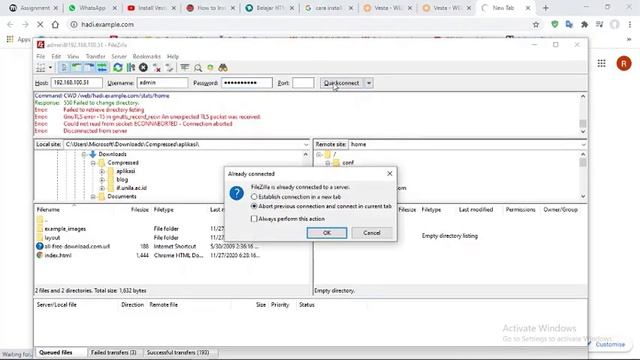
Task: Bookmark this page with star icon
Action: (x=536, y=24)
